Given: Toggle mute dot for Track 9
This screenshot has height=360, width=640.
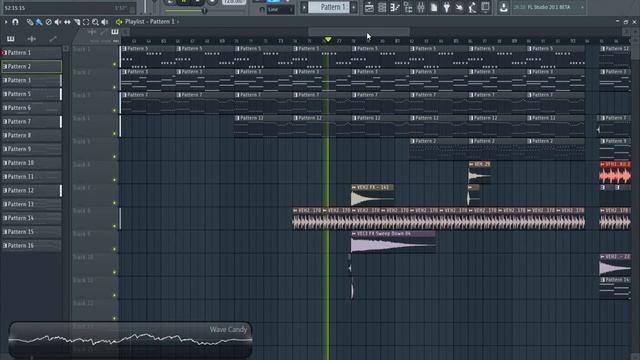Looking at the screenshot, I should (115, 249).
